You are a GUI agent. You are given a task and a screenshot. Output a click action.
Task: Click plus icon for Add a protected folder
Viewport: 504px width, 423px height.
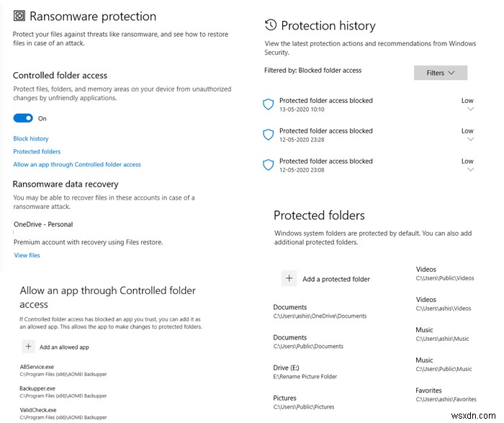[x=288, y=278]
